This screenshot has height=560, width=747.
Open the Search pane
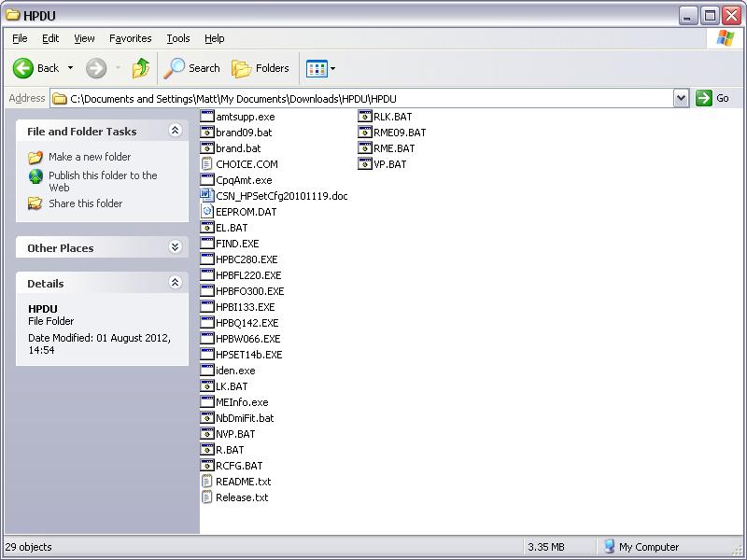point(192,68)
